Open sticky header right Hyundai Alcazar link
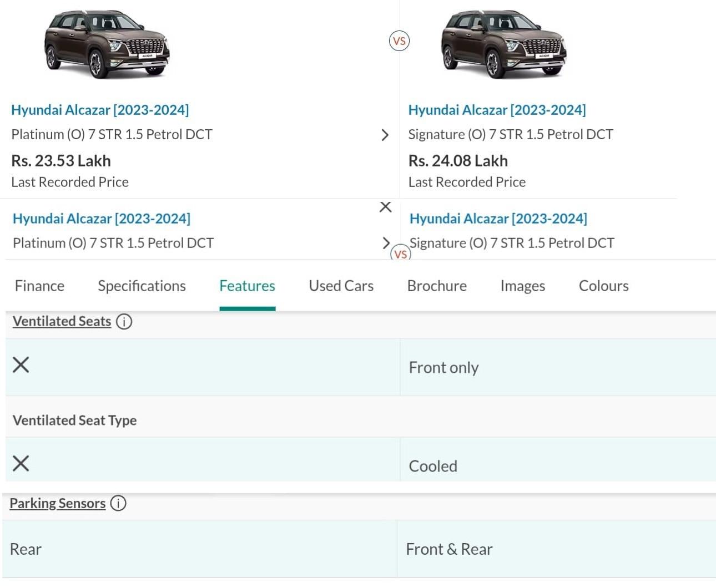 coord(498,219)
